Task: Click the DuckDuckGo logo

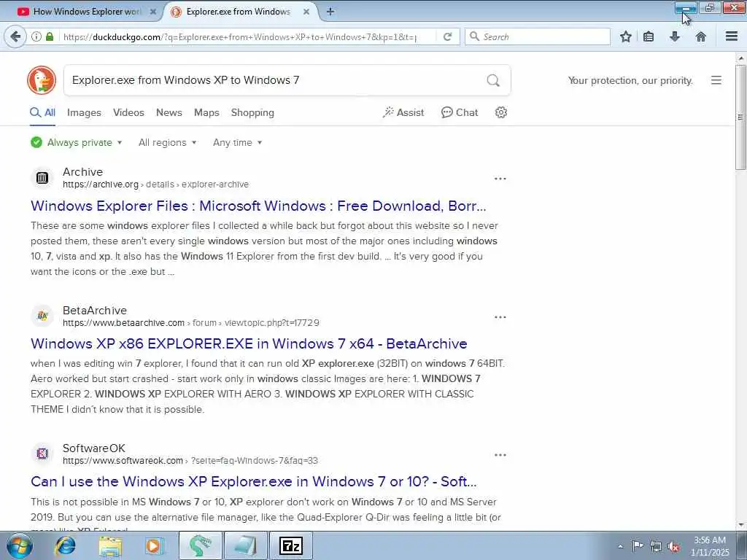Action: click(x=42, y=80)
